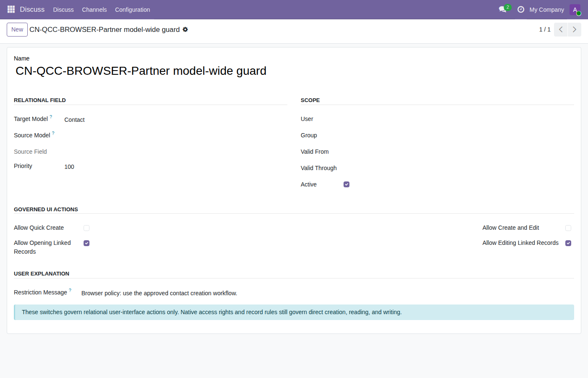The height and width of the screenshot is (378, 588).
Task: Go to the previous record arrow
Action: tap(561, 29)
